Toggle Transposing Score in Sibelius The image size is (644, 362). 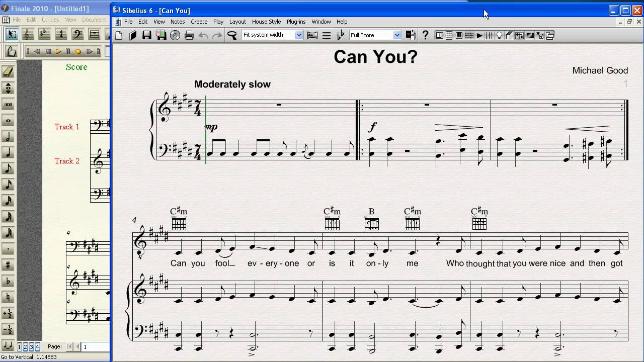pyautogui.click(x=341, y=35)
